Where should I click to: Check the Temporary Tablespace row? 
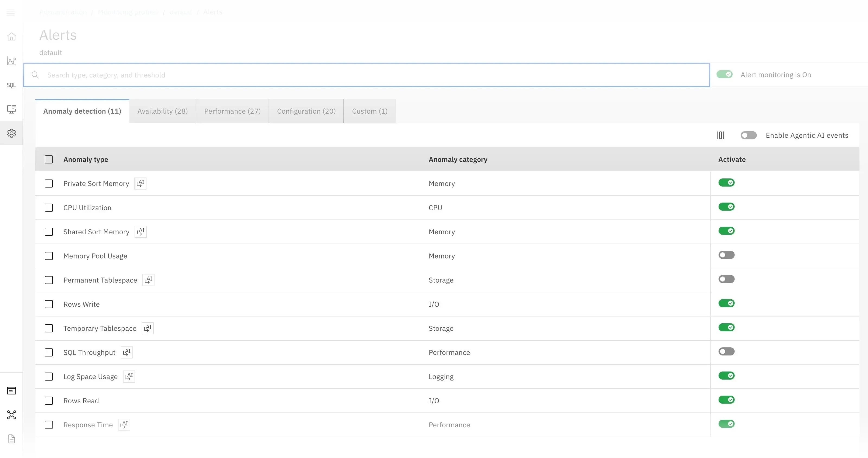[x=49, y=328]
